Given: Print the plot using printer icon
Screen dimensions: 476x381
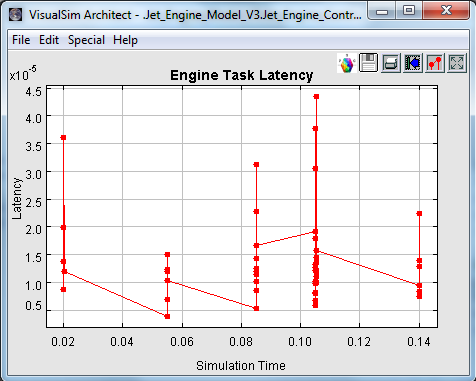Looking at the screenshot, I should coord(391,63).
